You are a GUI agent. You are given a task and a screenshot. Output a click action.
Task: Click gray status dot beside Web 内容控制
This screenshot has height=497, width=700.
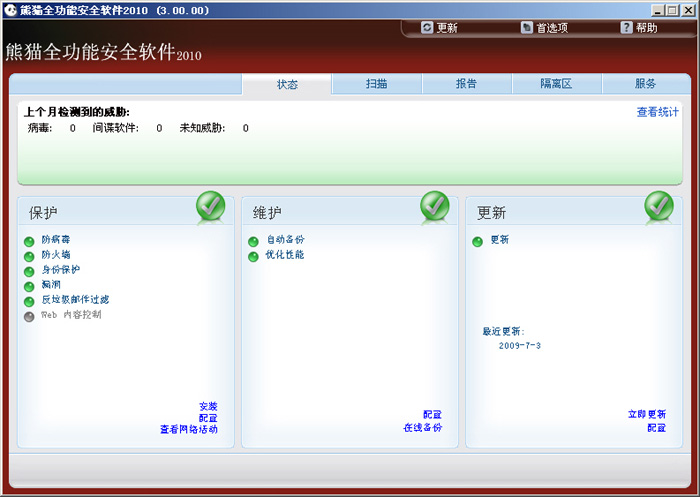pos(29,317)
